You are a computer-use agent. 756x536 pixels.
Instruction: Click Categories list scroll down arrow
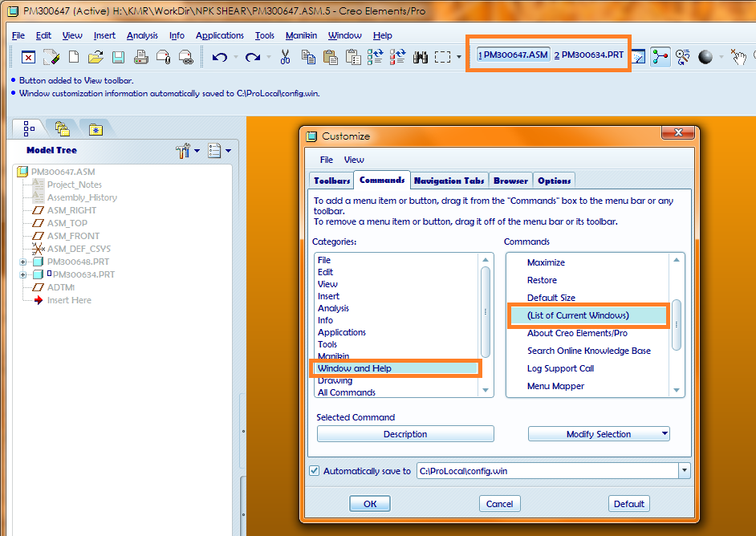pyautogui.click(x=486, y=391)
